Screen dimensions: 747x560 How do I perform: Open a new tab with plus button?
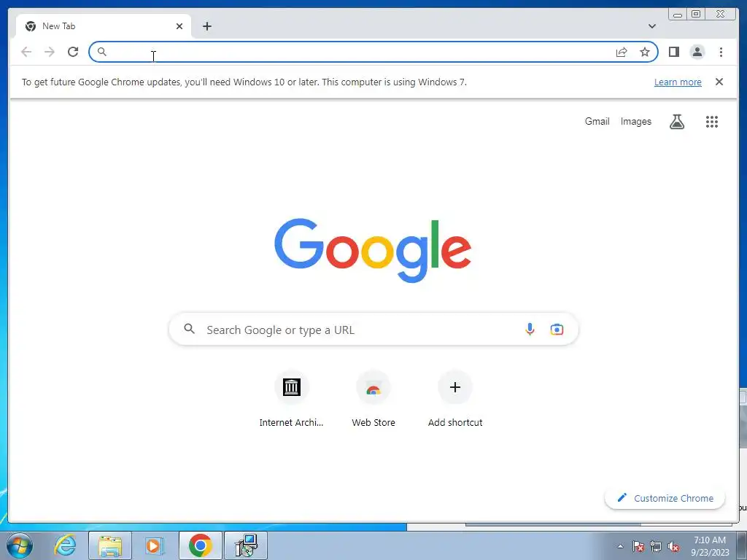(206, 26)
